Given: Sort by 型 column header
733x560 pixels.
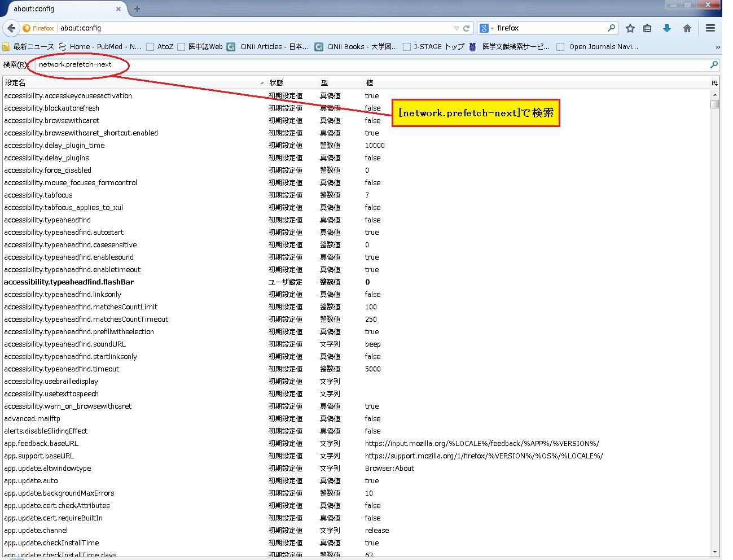Looking at the screenshot, I should (x=340, y=83).
